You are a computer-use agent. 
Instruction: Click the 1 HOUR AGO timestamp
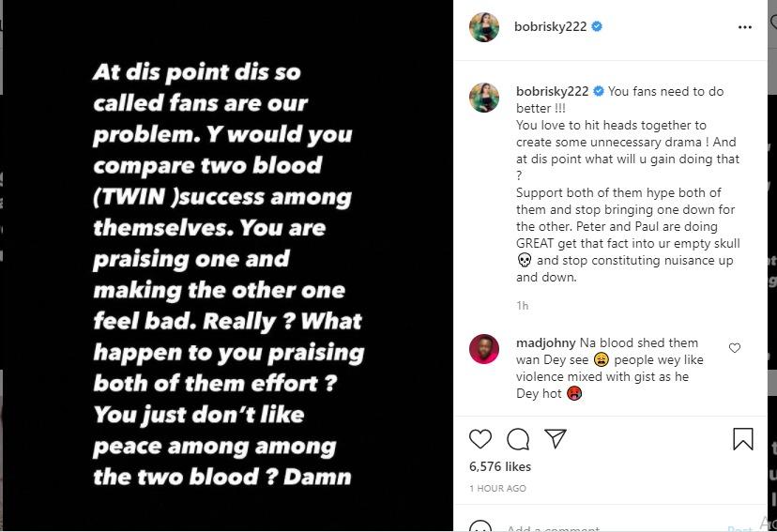point(498,489)
